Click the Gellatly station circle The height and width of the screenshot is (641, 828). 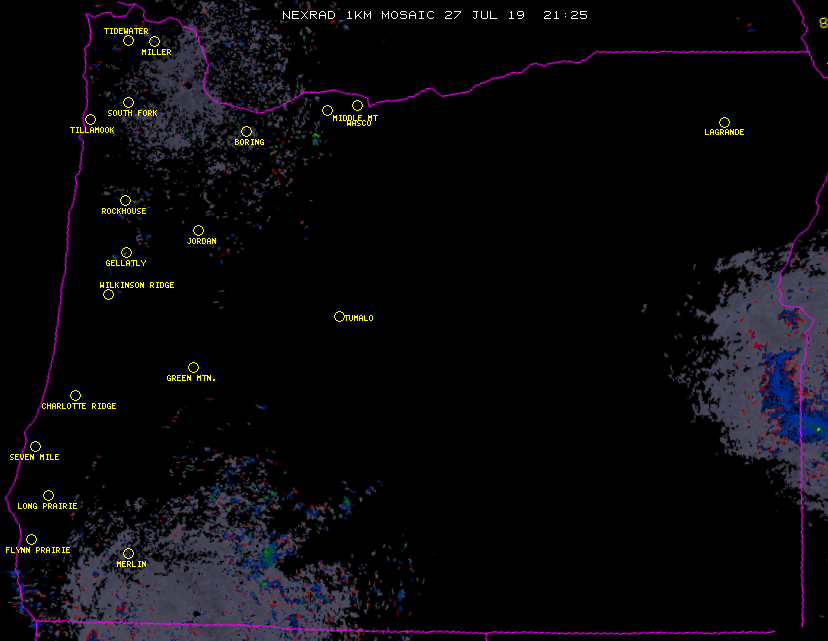pyautogui.click(x=126, y=253)
